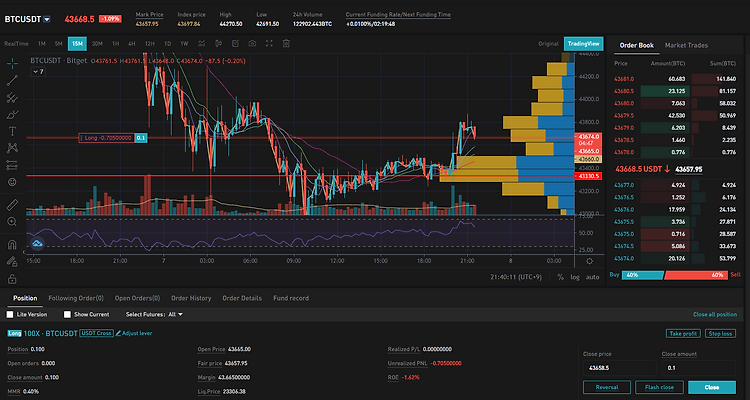Select the crosshair cursor tool
This screenshot has height=400, width=750.
(x=12, y=63)
